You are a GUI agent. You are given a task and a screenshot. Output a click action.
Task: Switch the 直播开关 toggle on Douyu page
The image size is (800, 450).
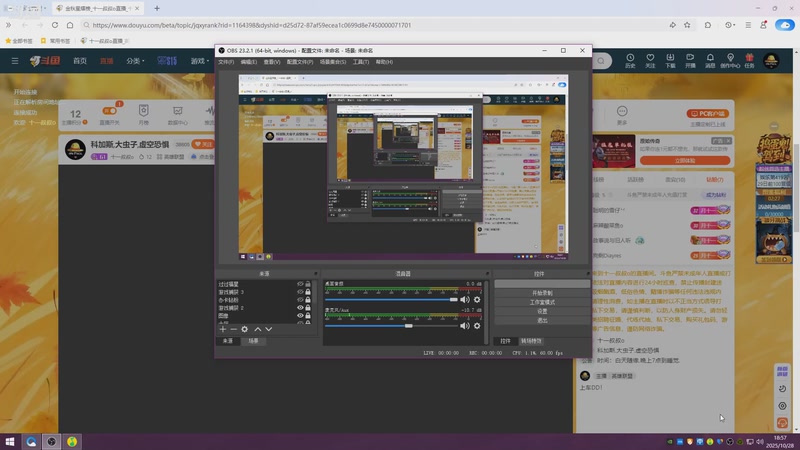[109, 111]
